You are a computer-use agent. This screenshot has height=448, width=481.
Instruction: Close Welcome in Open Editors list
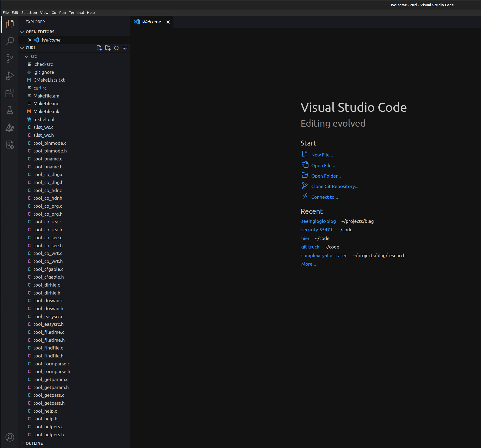30,40
